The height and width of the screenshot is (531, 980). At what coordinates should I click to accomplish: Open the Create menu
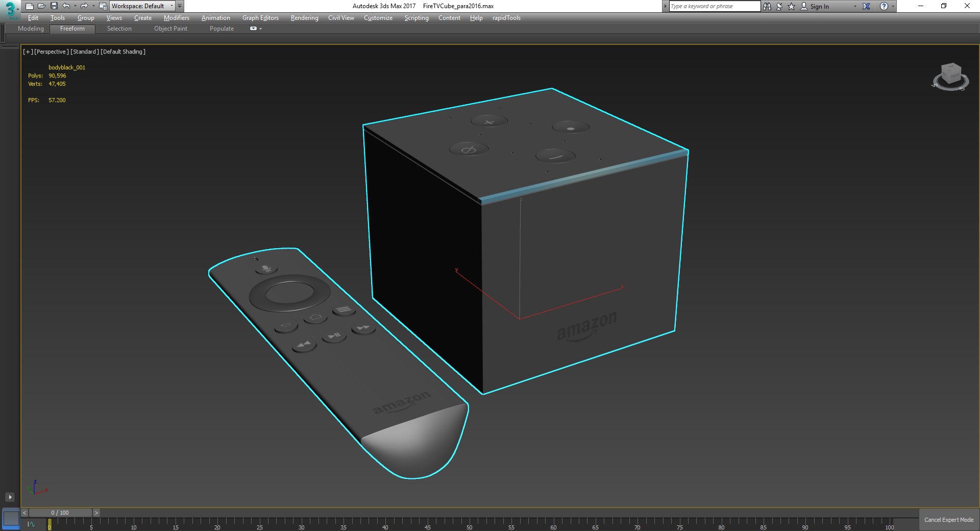coord(143,18)
